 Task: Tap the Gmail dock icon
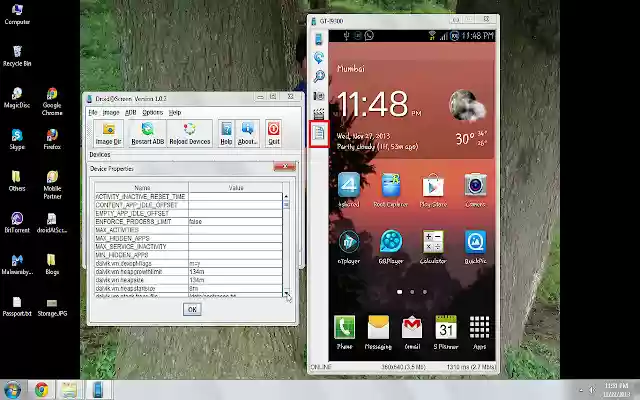pos(412,332)
